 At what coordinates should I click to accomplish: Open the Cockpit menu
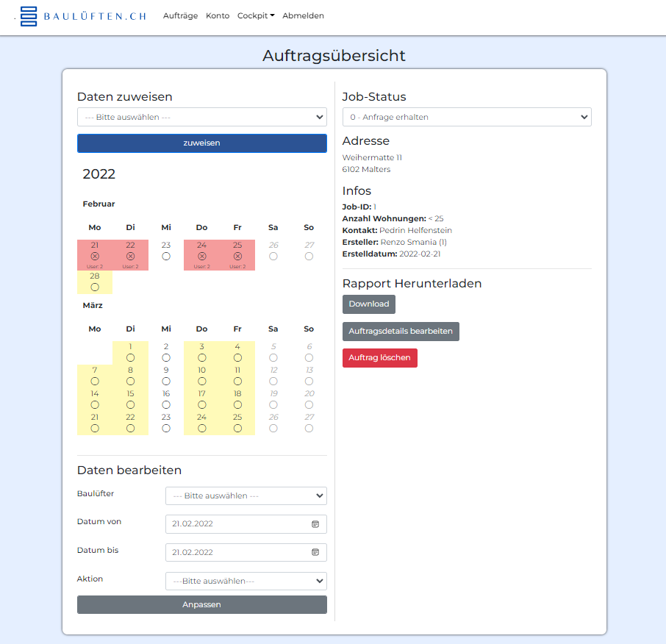point(255,15)
